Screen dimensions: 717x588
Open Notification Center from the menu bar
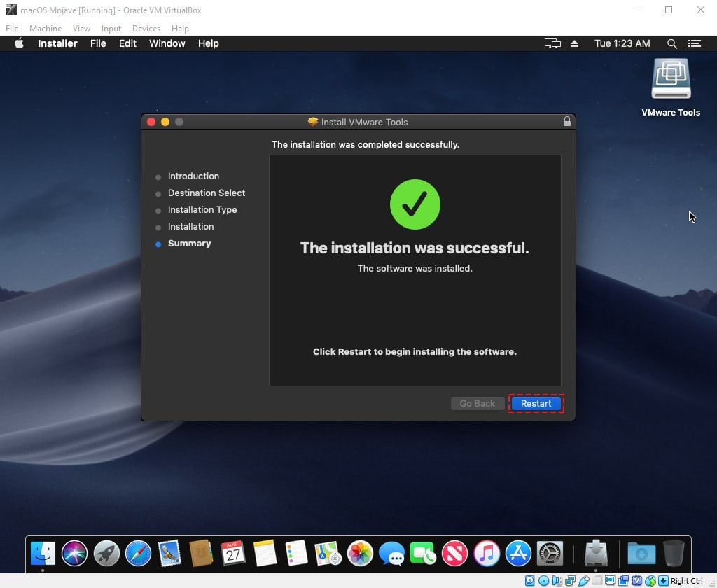pyautogui.click(x=694, y=43)
